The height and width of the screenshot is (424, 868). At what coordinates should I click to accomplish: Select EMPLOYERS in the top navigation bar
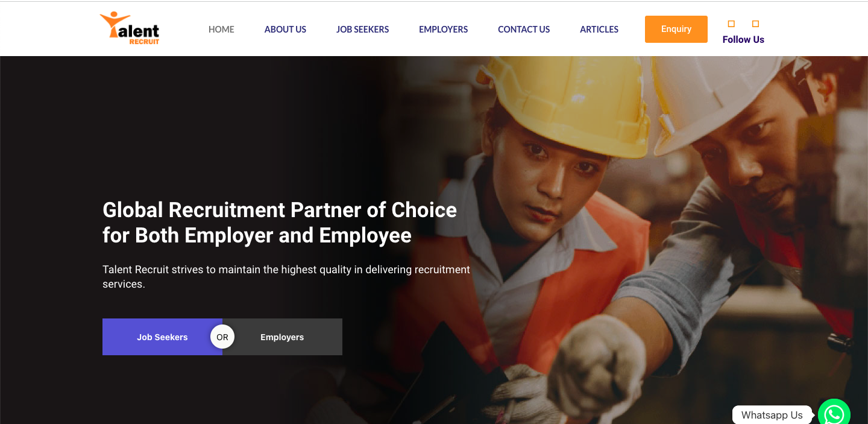(x=443, y=29)
